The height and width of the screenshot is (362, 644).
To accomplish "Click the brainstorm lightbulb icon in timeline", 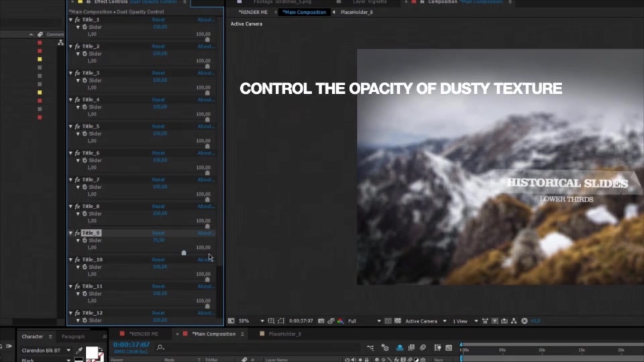I will (x=437, y=348).
